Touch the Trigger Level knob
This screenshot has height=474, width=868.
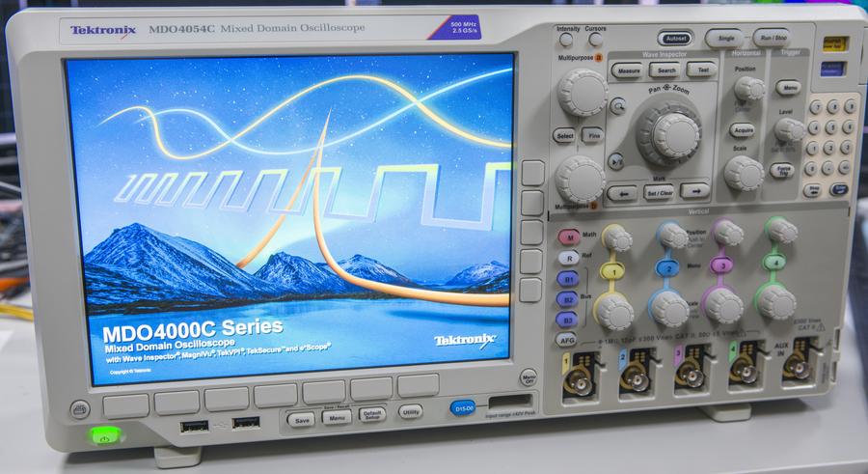pos(789,129)
